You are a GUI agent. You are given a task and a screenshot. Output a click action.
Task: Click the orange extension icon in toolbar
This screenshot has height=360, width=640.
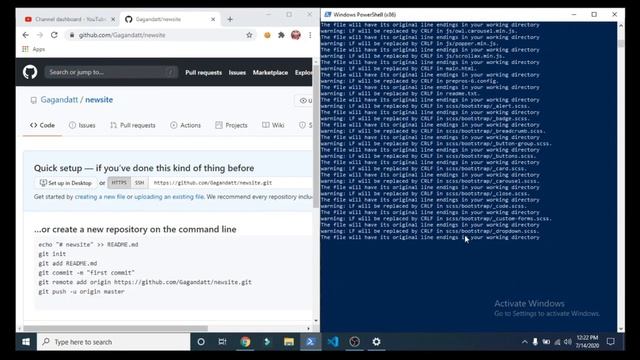(267, 35)
